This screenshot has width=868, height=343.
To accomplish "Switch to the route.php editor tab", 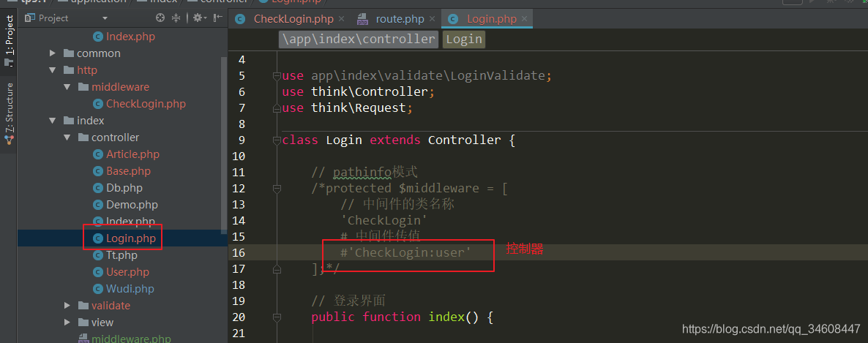I will pyautogui.click(x=400, y=19).
